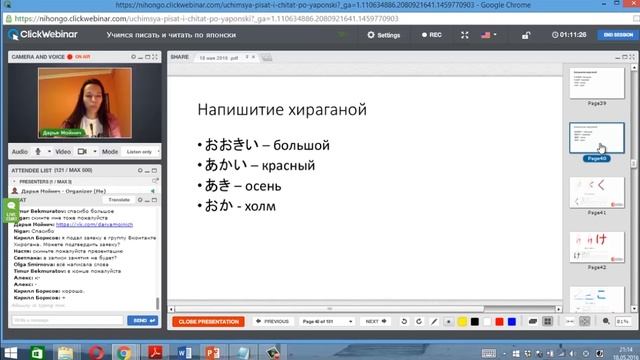This screenshot has width=640, height=360.
Task: Select the Share panel label
Action: coord(180,57)
